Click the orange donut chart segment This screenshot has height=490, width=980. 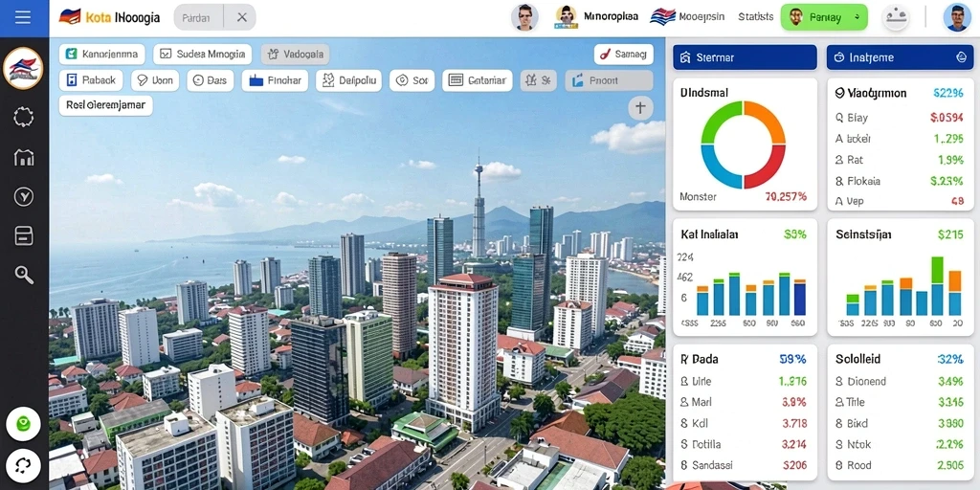tap(770, 118)
